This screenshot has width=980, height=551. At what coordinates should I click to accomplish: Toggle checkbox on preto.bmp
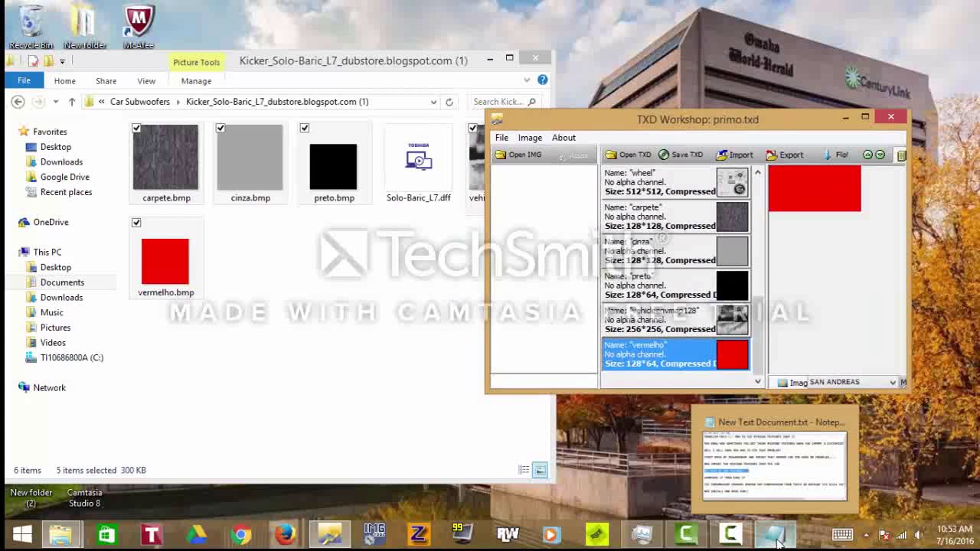pos(305,129)
